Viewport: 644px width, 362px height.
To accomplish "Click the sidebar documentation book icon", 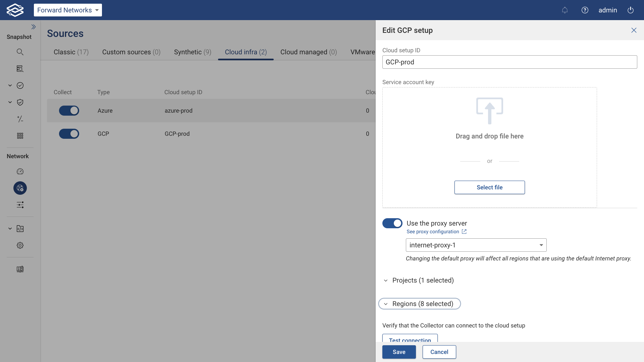I will tap(20, 269).
